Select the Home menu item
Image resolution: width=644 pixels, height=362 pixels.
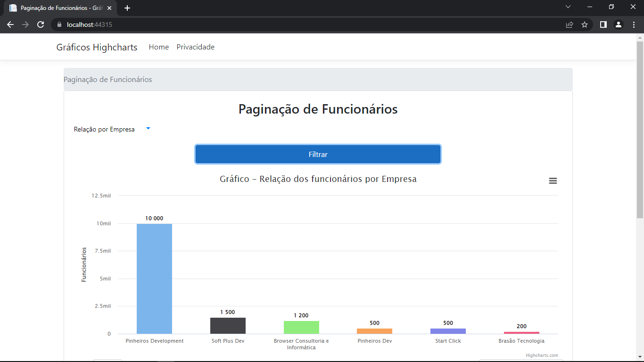pos(158,47)
